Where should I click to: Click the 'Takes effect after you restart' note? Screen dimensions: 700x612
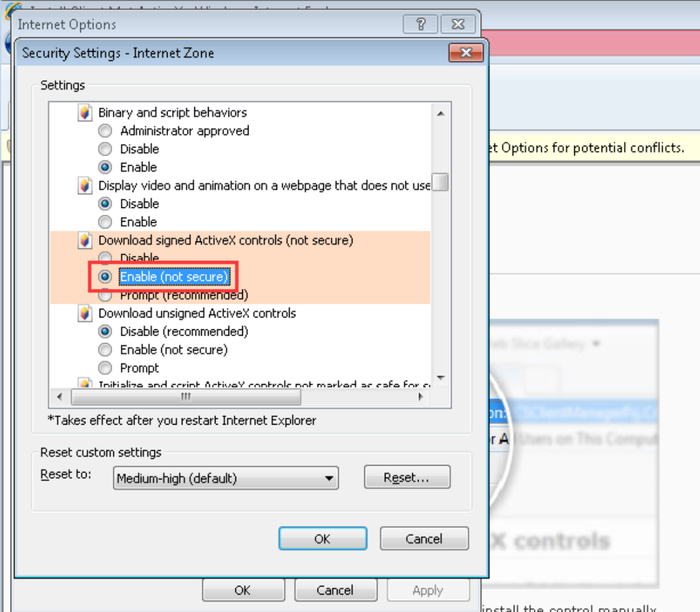[x=182, y=420]
